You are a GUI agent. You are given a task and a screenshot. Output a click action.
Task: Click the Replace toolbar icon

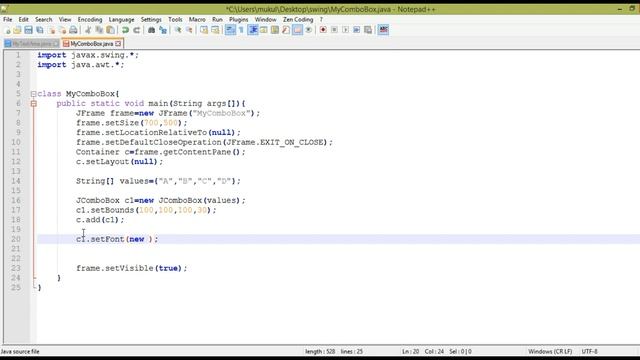[x=163, y=30]
